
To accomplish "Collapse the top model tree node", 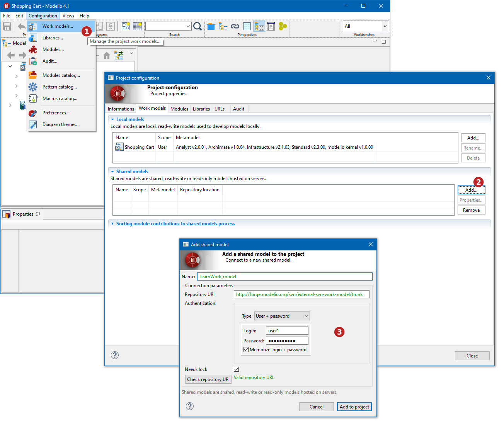I will (x=10, y=66).
